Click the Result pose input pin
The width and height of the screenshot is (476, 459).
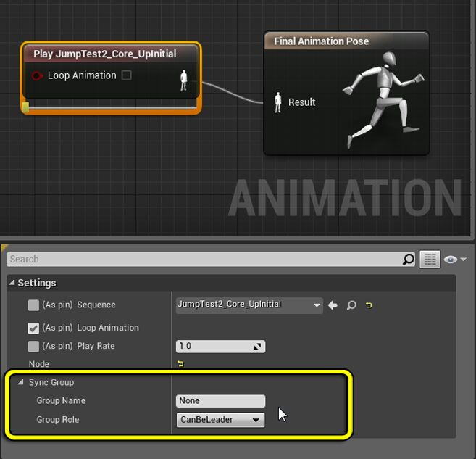coord(277,102)
